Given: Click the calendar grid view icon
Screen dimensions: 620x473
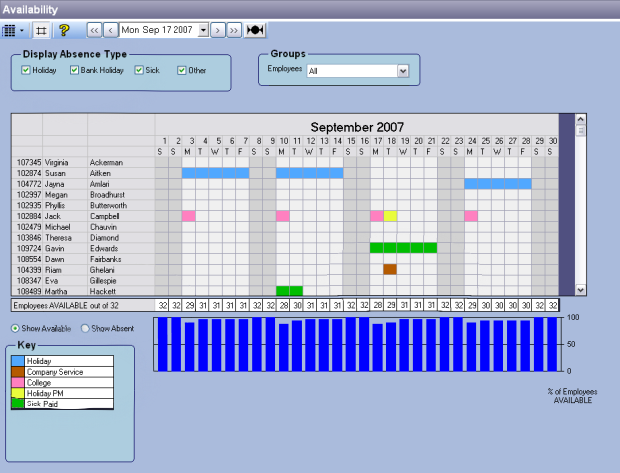Looking at the screenshot, I should click(10, 30).
